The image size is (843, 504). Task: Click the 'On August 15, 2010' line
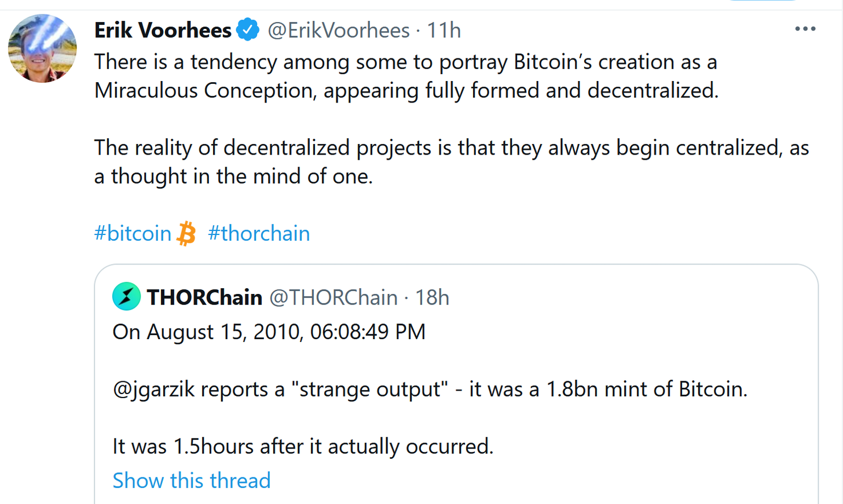269,332
